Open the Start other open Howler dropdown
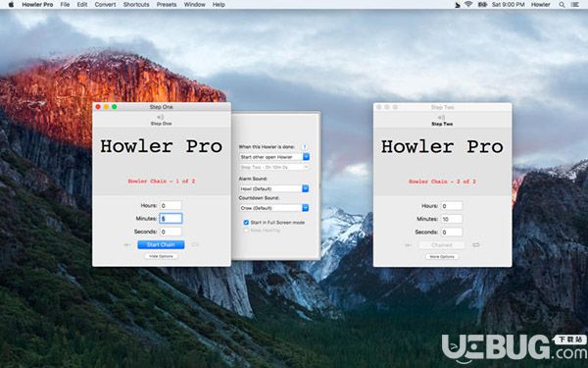This screenshot has width=588, height=368. click(x=274, y=157)
